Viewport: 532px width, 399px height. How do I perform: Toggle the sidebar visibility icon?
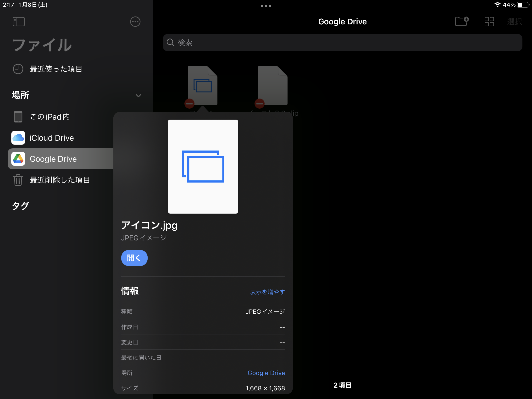[x=18, y=22]
